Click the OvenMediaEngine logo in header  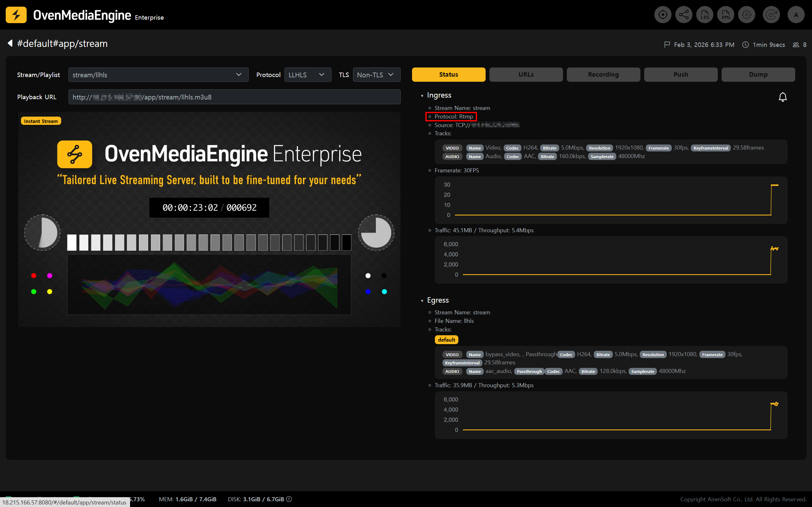(16, 15)
